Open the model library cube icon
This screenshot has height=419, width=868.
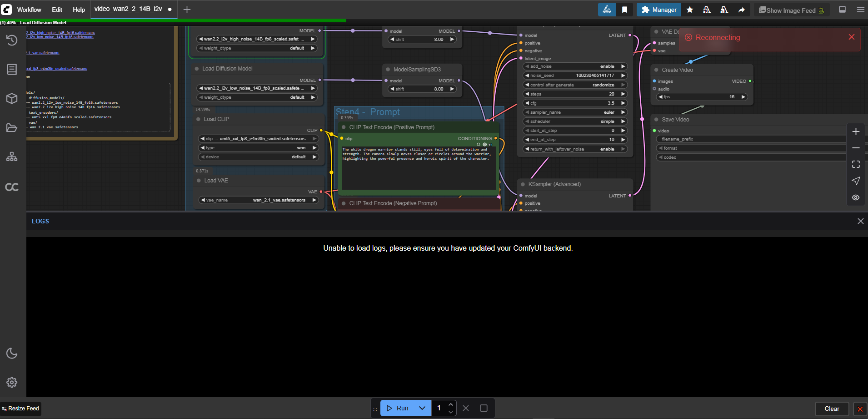coord(12,98)
